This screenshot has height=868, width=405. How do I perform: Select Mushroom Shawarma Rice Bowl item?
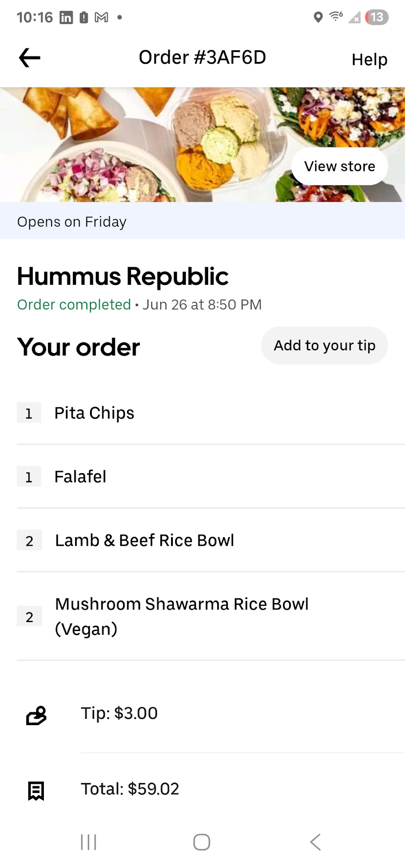[x=181, y=616]
